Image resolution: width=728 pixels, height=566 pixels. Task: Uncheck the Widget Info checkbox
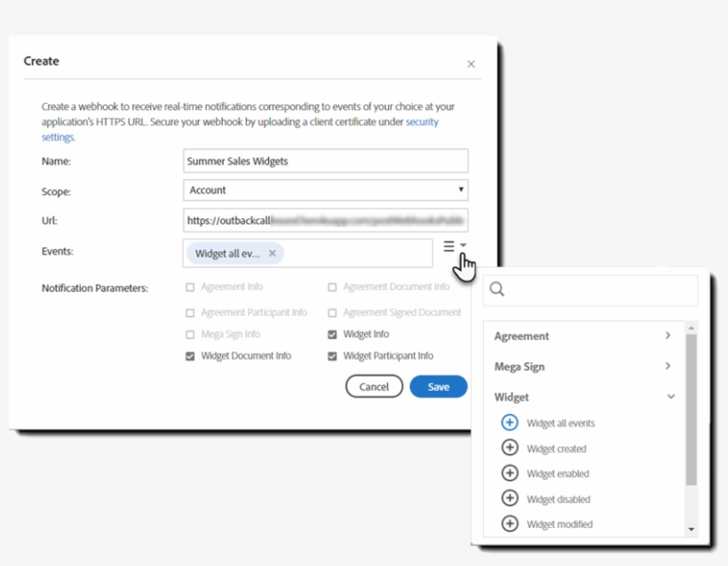pos(332,334)
